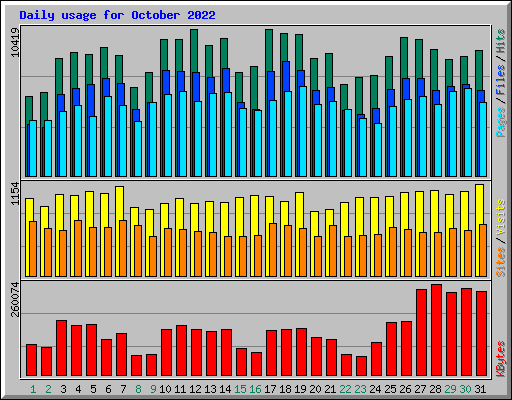Click day 1 on the x-axis

tap(33, 389)
